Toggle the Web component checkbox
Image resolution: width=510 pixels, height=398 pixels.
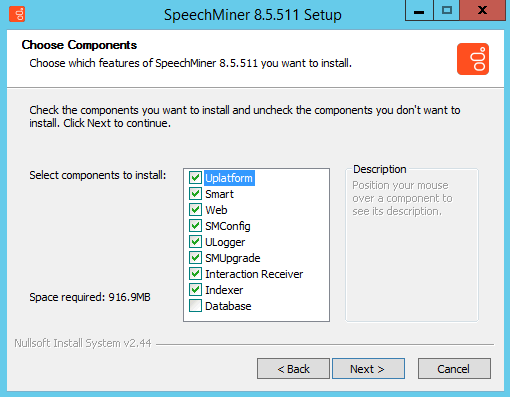pyautogui.click(x=195, y=210)
